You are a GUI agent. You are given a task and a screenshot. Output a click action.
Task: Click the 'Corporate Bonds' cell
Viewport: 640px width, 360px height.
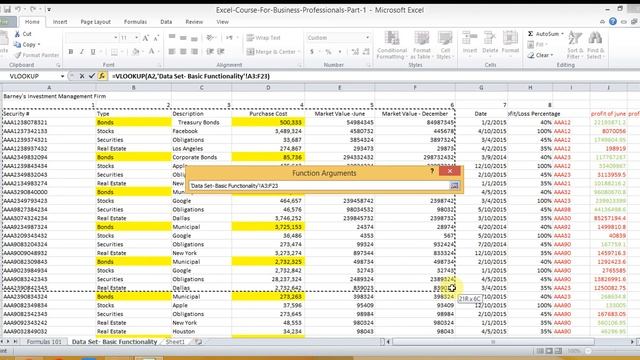(202, 157)
